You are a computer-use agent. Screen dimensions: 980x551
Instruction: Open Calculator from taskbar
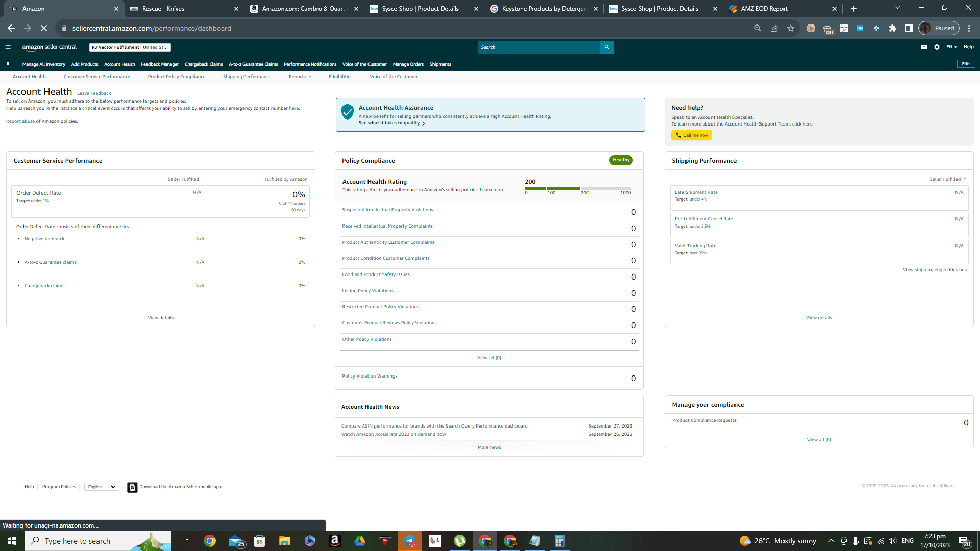click(x=560, y=541)
